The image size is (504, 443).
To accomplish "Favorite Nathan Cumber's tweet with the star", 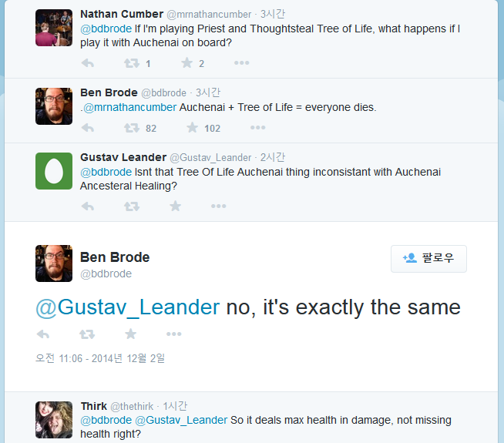I will 186,64.
